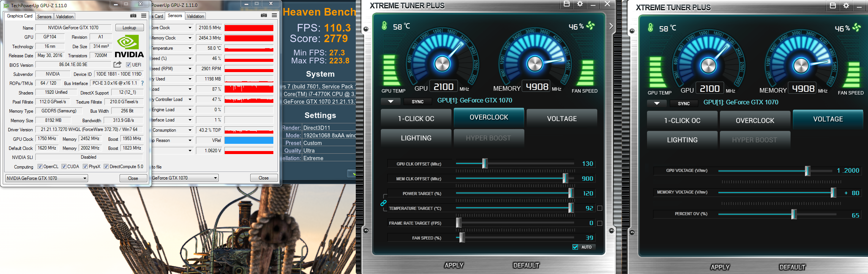Open the hamburger menu in GPU-Z Graphics Card window
The width and height of the screenshot is (868, 274).
144,16
